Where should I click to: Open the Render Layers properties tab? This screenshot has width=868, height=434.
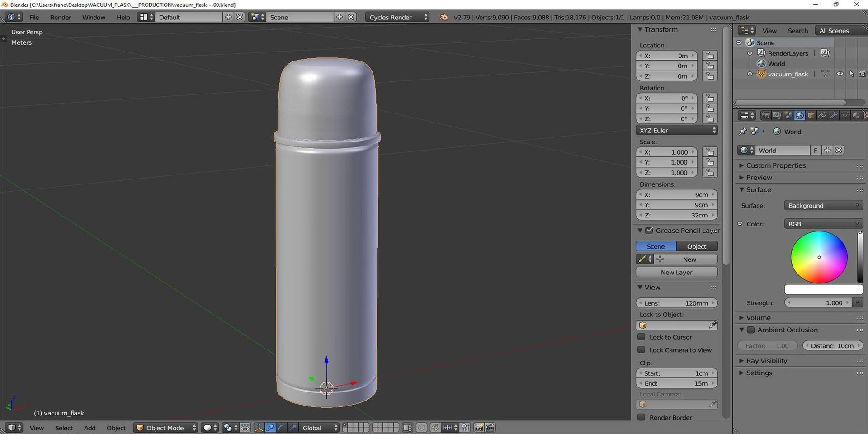point(777,116)
